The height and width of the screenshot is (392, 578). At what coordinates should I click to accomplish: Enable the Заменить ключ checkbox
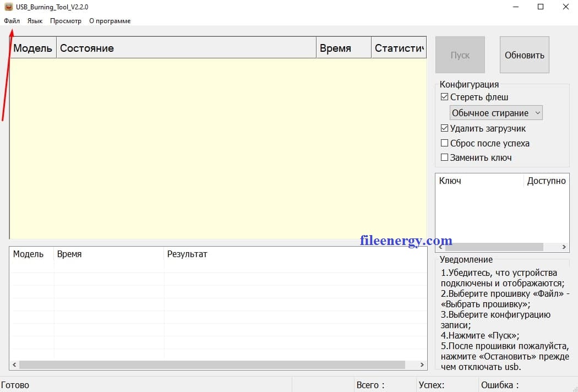point(445,157)
